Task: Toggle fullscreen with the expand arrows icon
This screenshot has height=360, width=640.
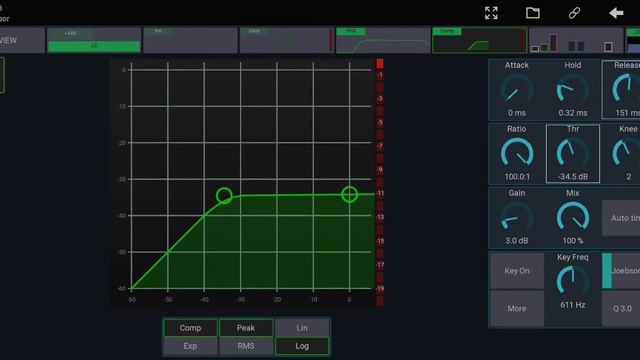Action: coord(491,13)
